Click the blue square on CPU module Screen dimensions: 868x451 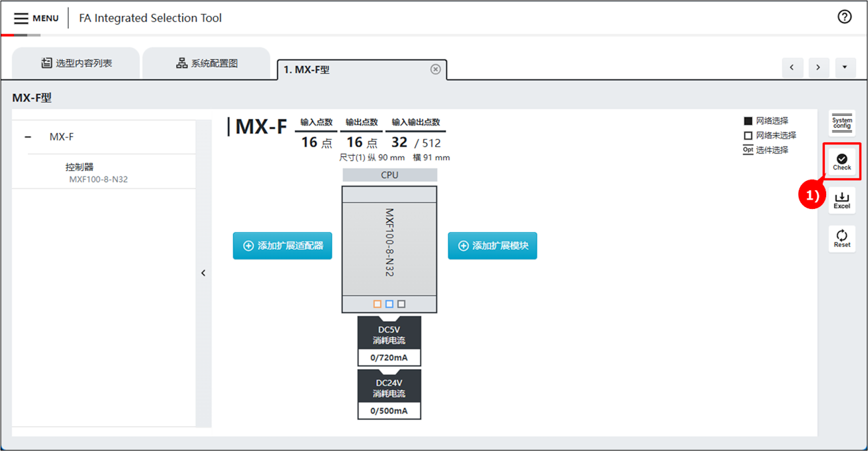[x=389, y=304]
